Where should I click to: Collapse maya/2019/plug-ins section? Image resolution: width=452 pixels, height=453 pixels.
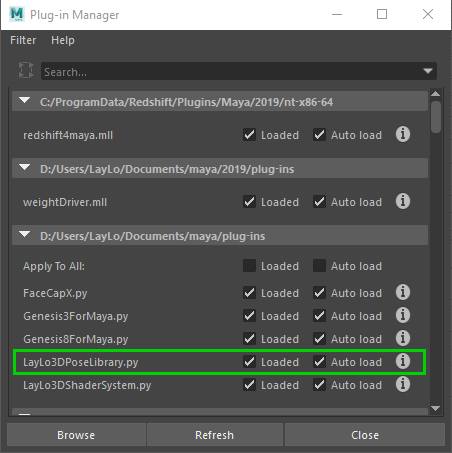point(25,167)
